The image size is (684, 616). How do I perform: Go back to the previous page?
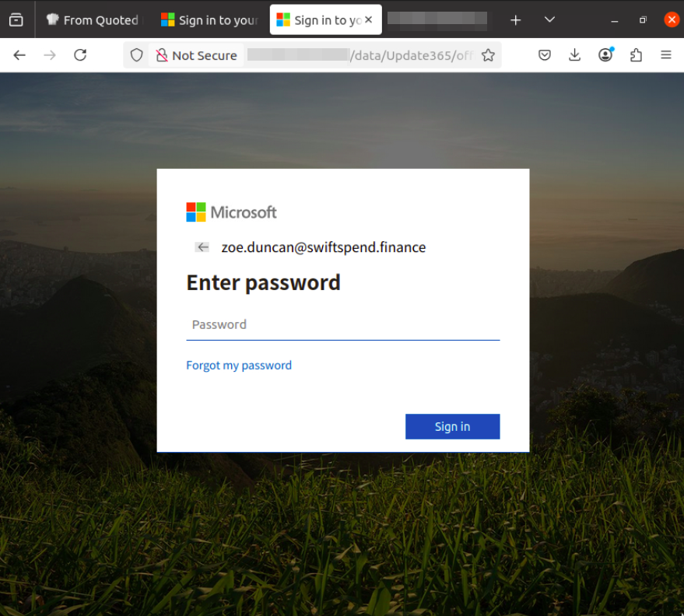pyautogui.click(x=19, y=55)
